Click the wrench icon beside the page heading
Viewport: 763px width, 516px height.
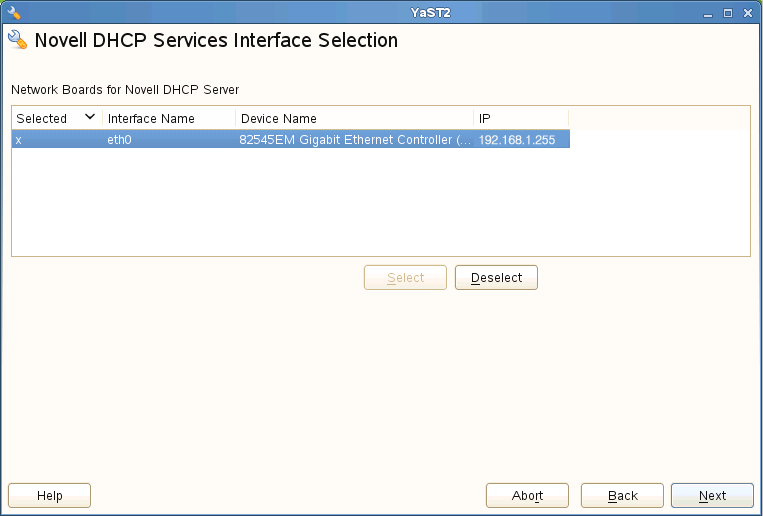point(17,41)
